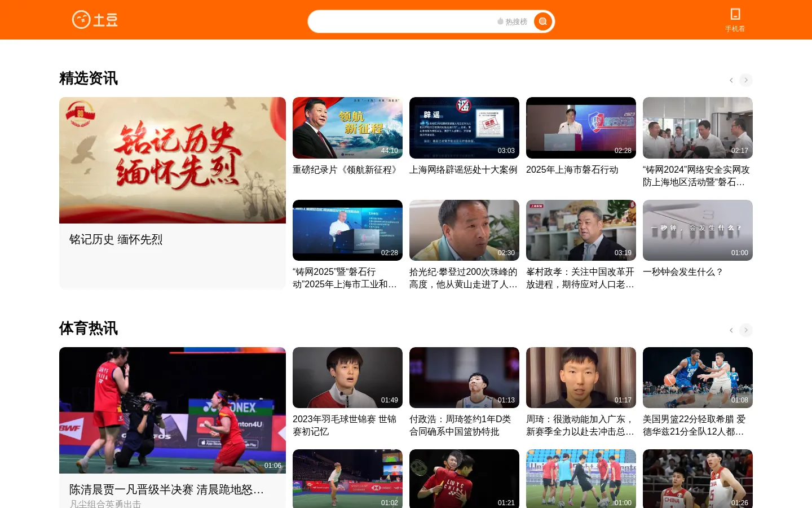Open 陈清晨贾一凡晋级半决赛 title link
Image resolution: width=812 pixels, height=508 pixels.
[x=167, y=489]
